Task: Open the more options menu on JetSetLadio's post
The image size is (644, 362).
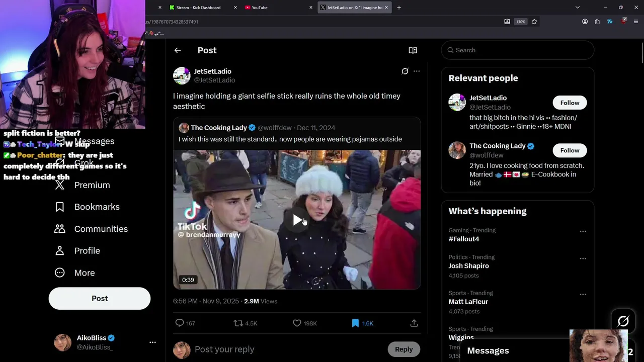Action: [417, 71]
